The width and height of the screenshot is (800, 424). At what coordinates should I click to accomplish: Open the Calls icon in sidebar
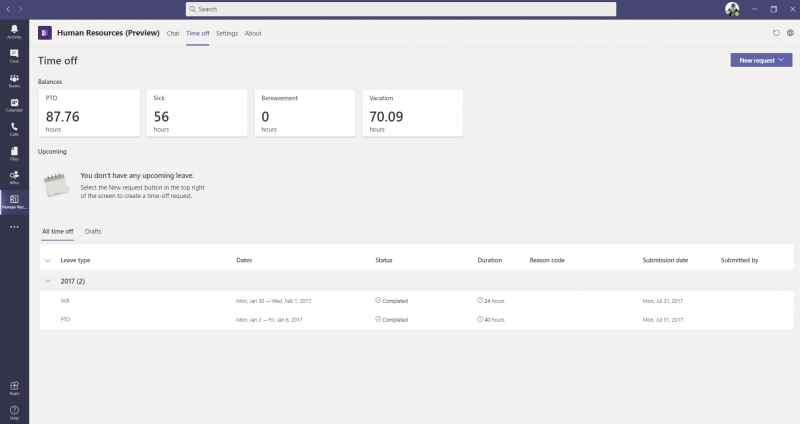(x=14, y=129)
